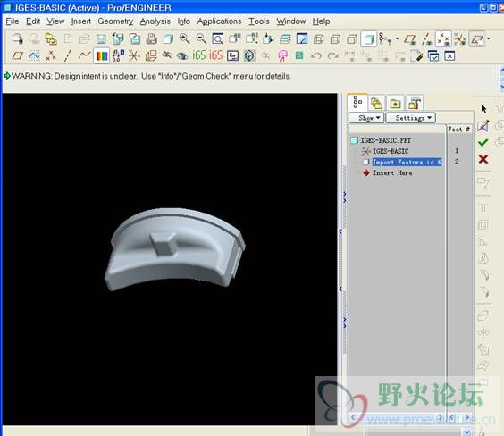Click the Save file toolbar icon

101,39
